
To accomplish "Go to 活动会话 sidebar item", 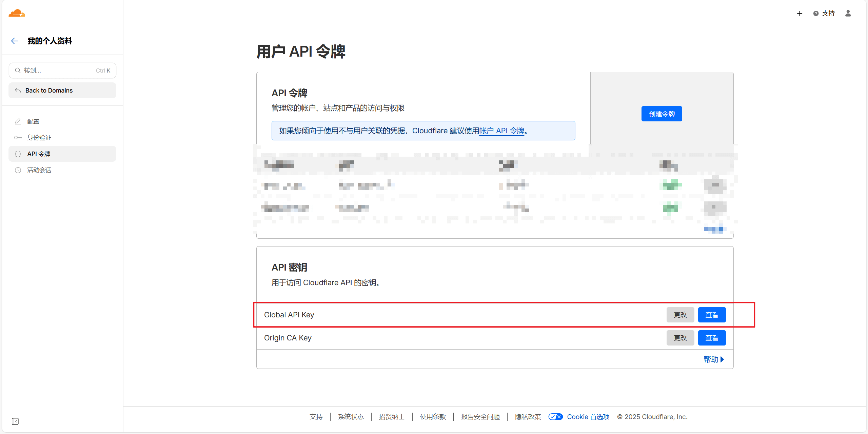I will (39, 170).
